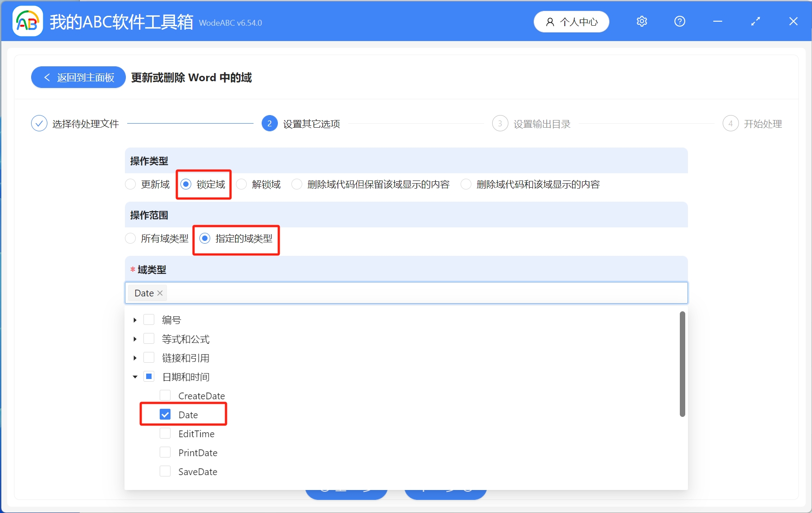812x513 pixels.
Task: Open the help question-mark icon
Action: (x=679, y=21)
